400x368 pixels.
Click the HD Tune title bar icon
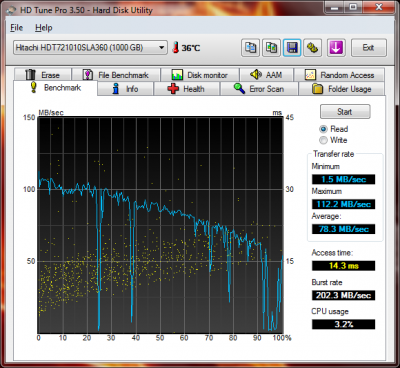[11, 10]
